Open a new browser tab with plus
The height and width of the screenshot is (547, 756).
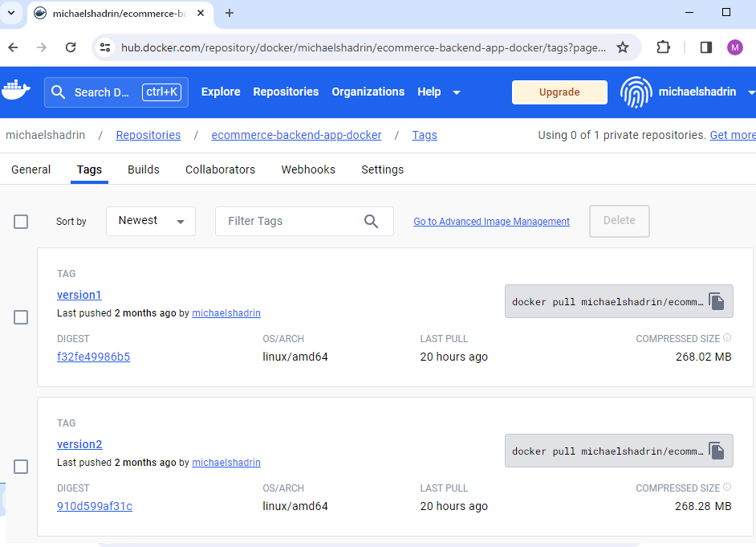click(230, 13)
